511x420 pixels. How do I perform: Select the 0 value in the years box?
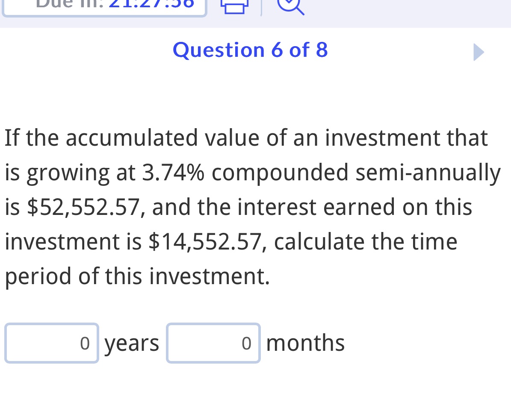coord(85,343)
